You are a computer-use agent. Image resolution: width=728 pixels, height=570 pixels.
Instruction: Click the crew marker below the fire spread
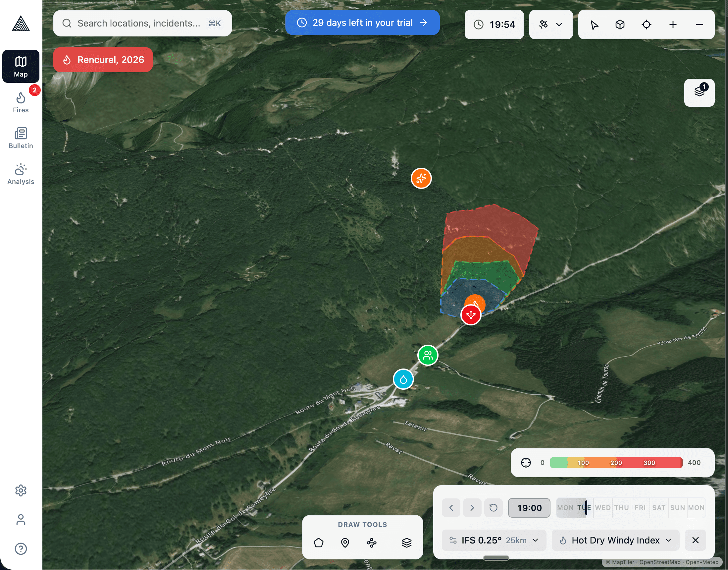coord(428,355)
